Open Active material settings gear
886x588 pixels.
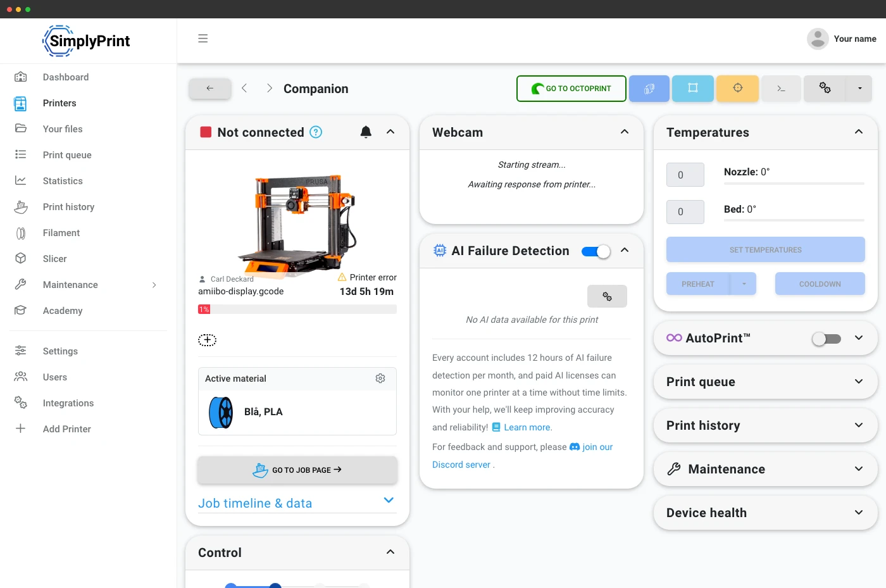click(380, 378)
